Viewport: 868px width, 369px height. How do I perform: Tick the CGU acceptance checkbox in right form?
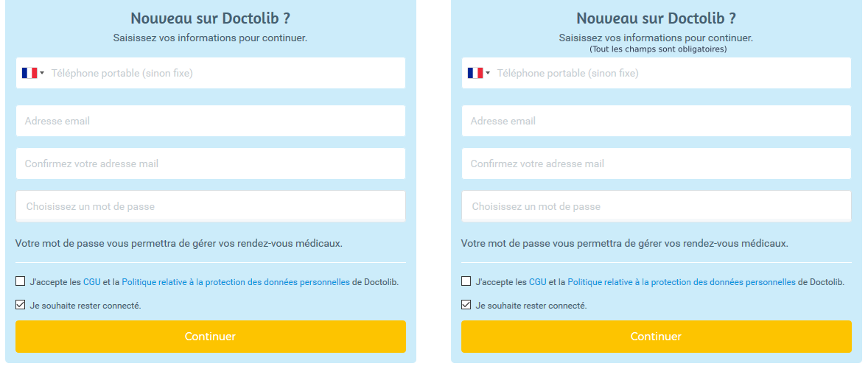tap(466, 281)
